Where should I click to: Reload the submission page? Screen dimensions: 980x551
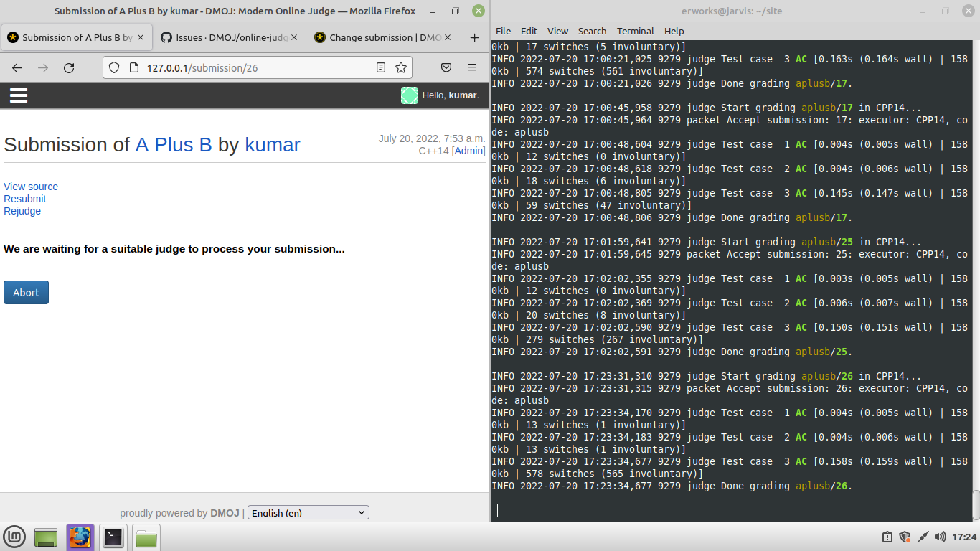click(69, 67)
